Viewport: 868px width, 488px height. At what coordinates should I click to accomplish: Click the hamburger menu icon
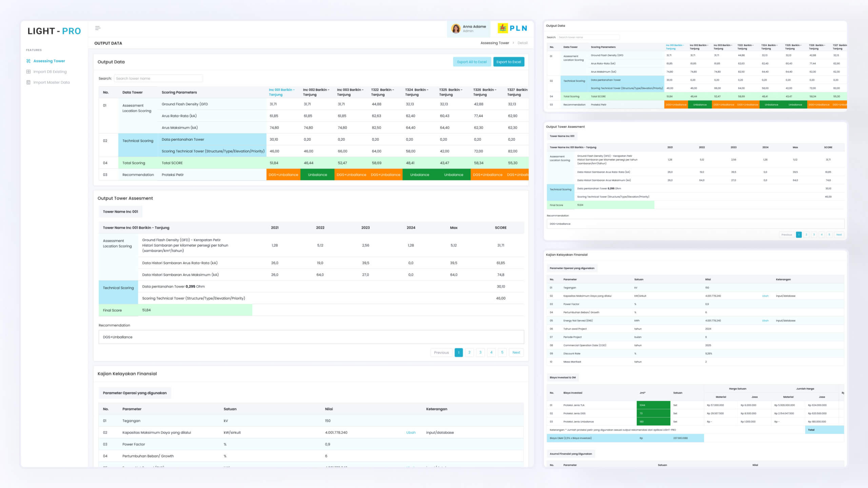click(98, 28)
